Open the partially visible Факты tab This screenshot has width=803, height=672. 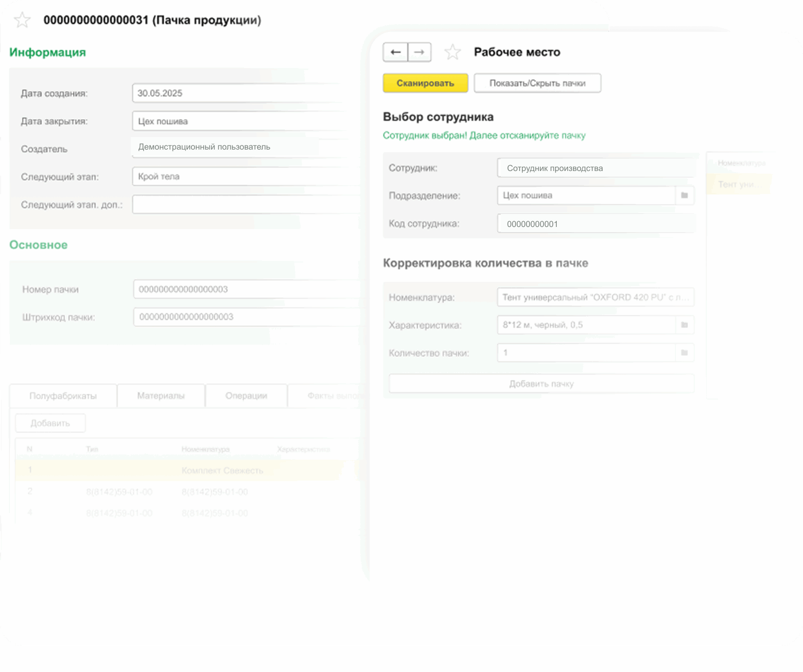328,396
